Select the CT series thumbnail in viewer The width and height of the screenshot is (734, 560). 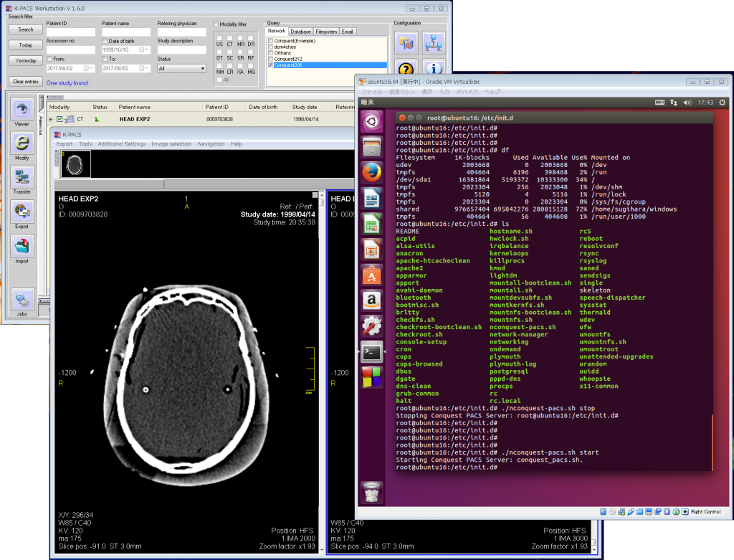point(75,164)
